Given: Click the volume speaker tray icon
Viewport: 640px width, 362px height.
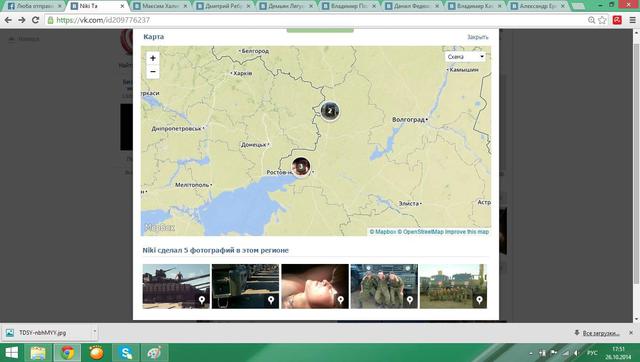Looking at the screenshot, I should (576, 353).
